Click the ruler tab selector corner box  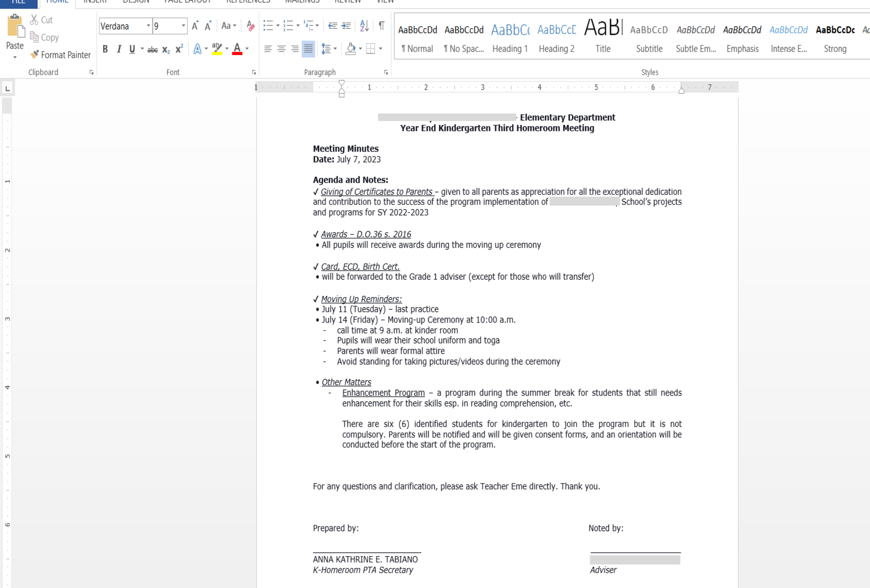click(x=7, y=88)
